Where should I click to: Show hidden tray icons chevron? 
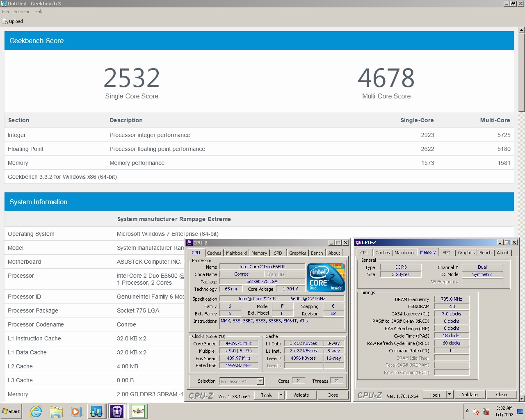click(x=467, y=411)
